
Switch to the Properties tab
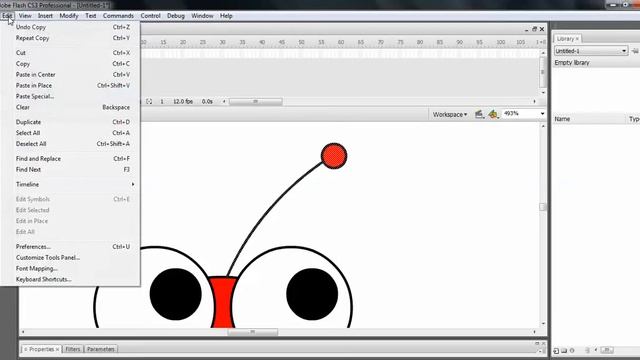coord(41,349)
